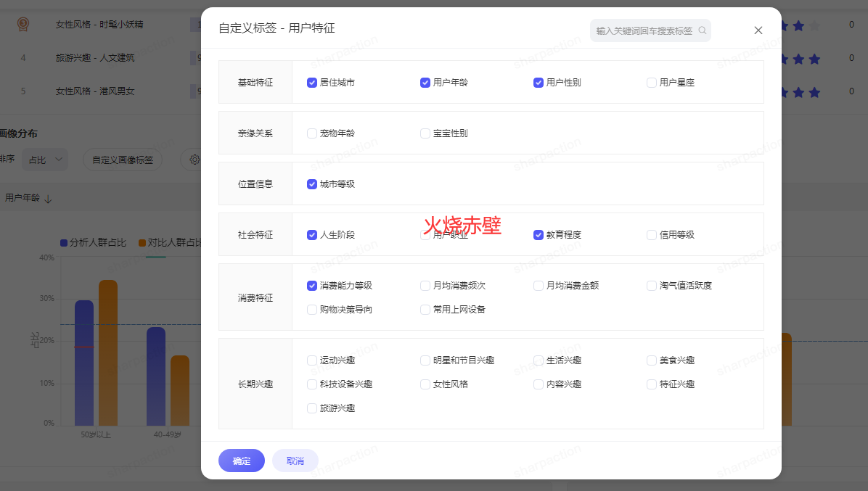This screenshot has width=868, height=491.
Task: Click the 基础特征 category label
Action: coord(255,83)
